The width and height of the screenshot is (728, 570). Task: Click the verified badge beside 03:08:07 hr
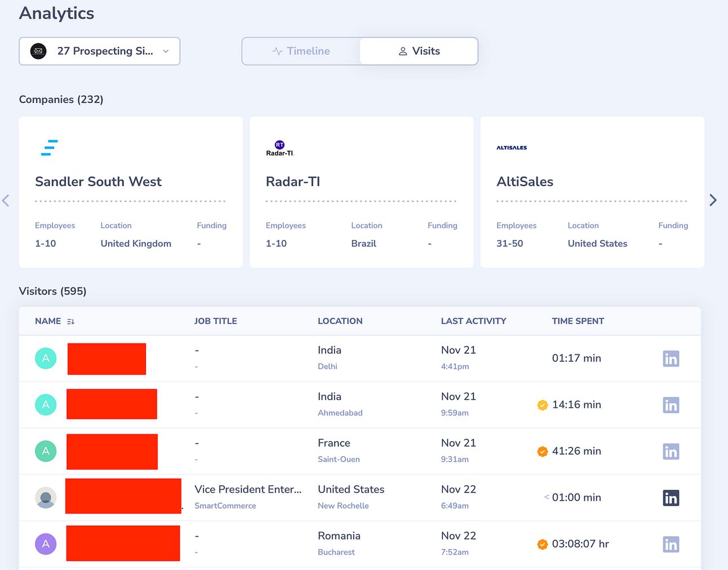(543, 544)
